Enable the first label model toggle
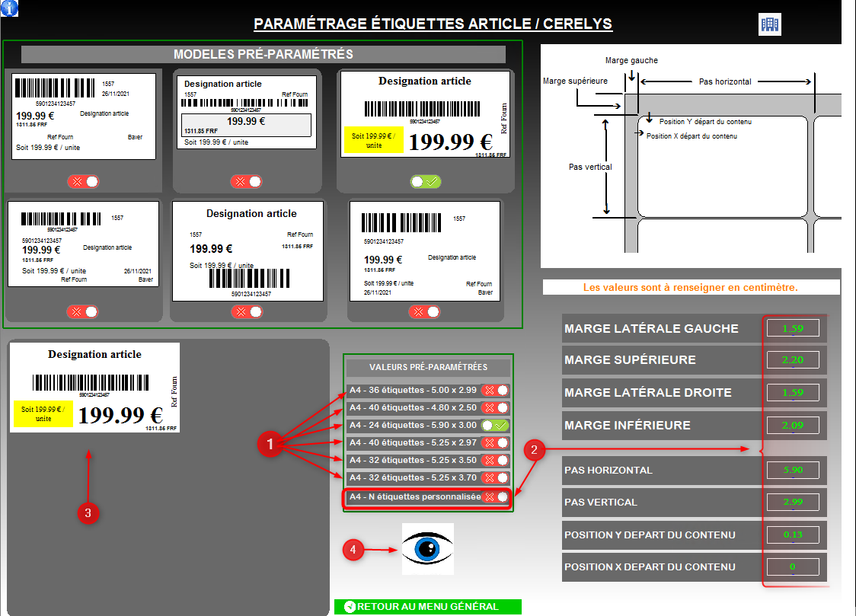The width and height of the screenshot is (856, 616). [x=83, y=181]
